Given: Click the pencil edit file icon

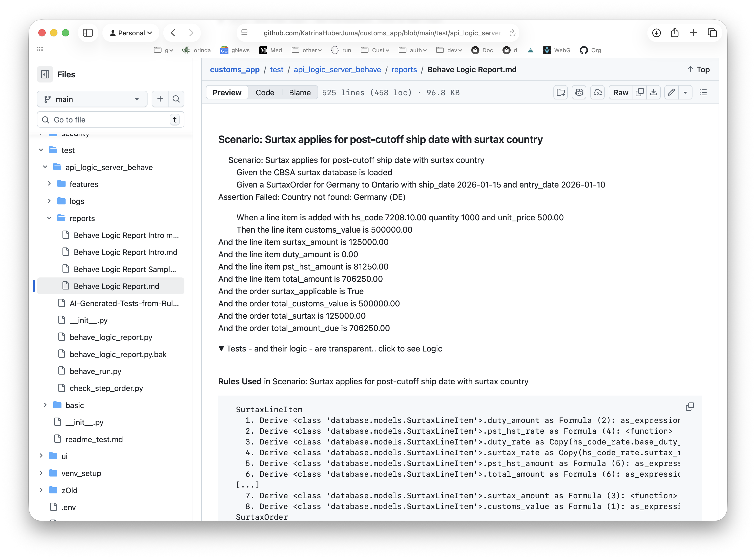Looking at the screenshot, I should [671, 92].
